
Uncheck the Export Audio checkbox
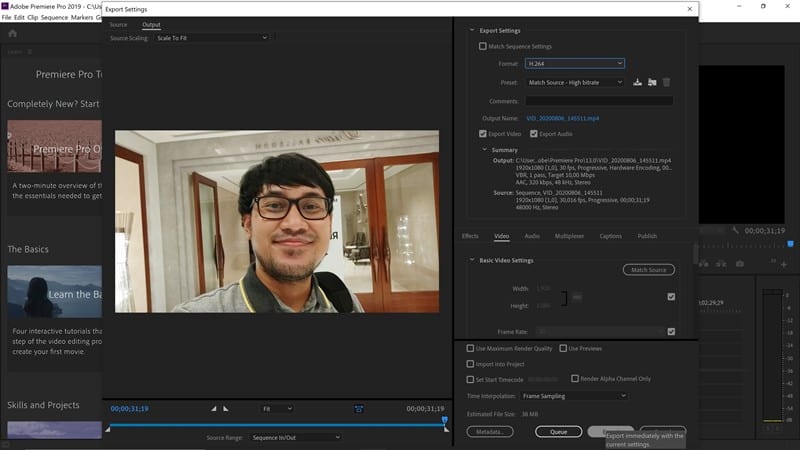[533, 133]
